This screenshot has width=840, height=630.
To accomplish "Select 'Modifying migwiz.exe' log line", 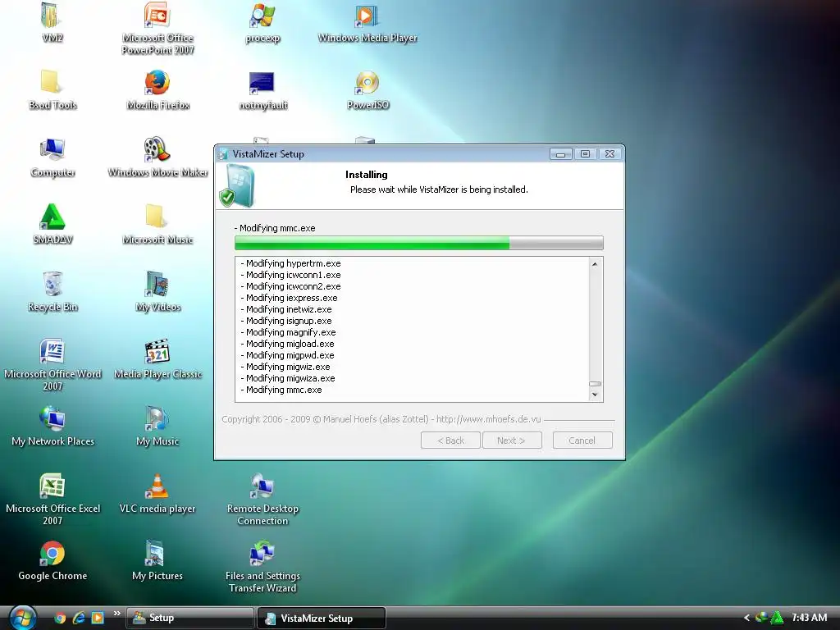I will point(285,367).
